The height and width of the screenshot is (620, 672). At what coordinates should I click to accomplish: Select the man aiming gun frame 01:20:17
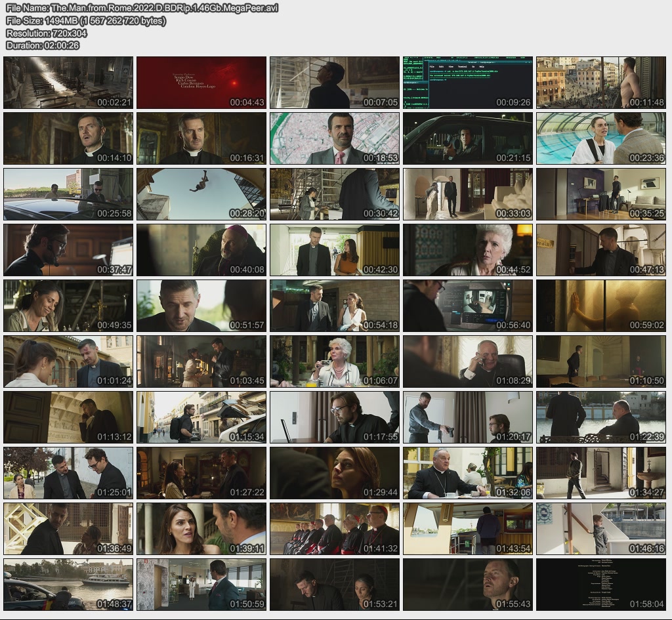coord(467,417)
